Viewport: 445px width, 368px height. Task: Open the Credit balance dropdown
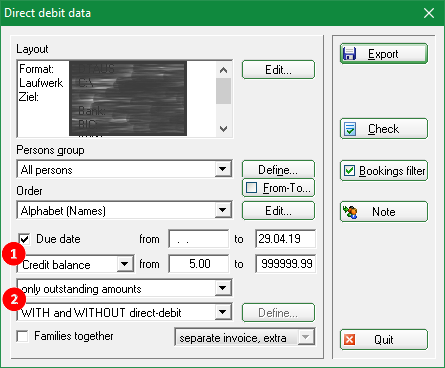click(125, 264)
